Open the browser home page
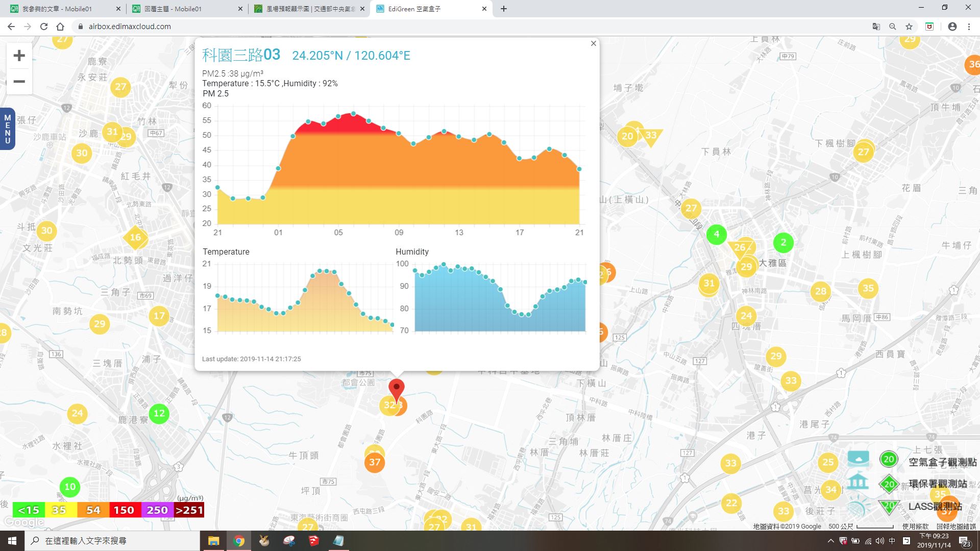The width and height of the screenshot is (980, 551). click(x=60, y=27)
